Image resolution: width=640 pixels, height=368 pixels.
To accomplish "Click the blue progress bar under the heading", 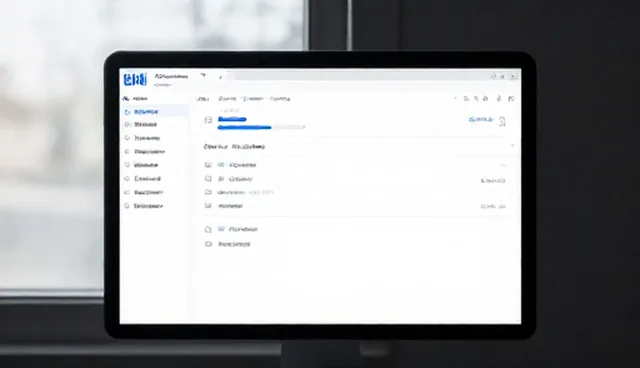I will pyautogui.click(x=244, y=128).
